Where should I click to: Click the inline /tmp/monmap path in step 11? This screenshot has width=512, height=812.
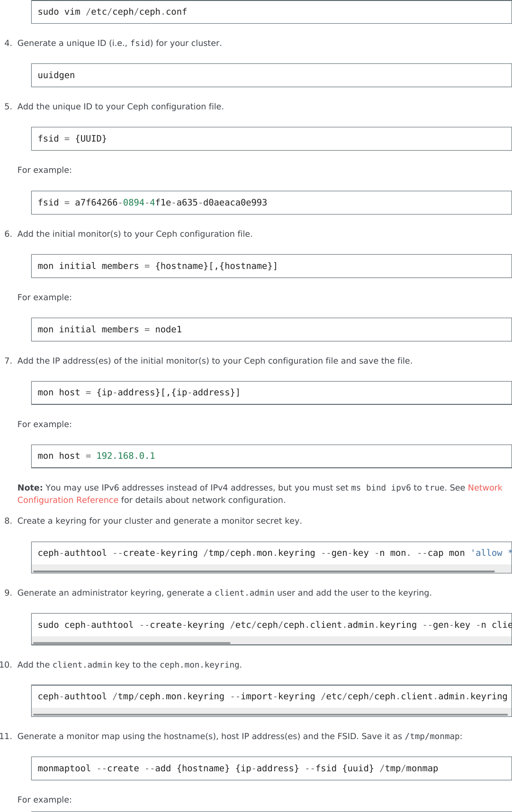click(x=432, y=736)
